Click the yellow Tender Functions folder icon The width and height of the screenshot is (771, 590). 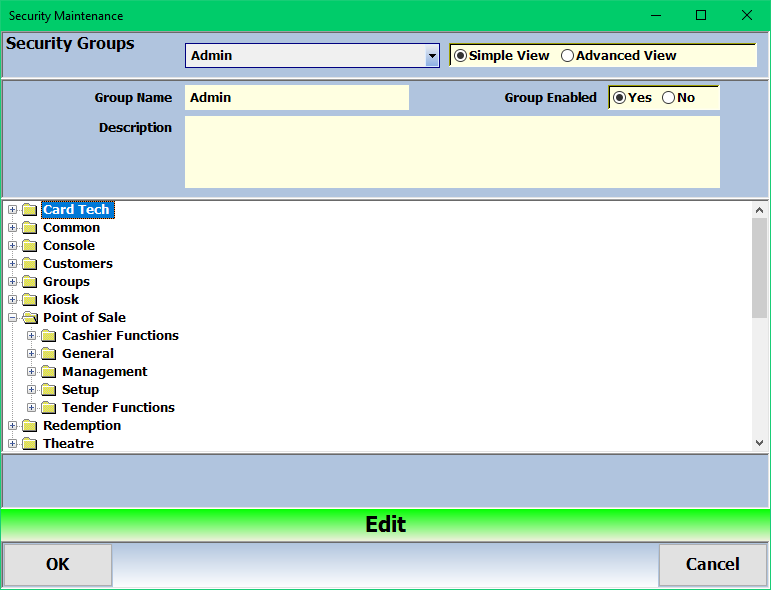(48, 408)
